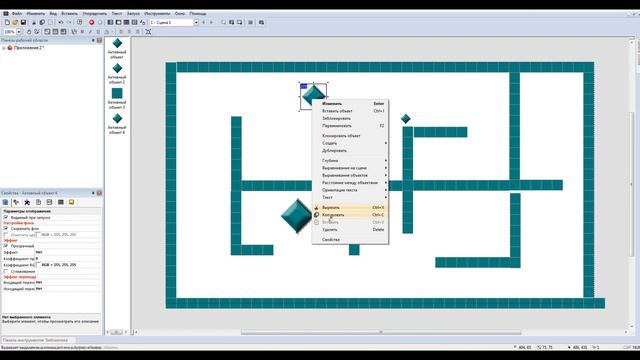Click the small diamond object on scene
The width and height of the screenshot is (640, 360).
405,119
